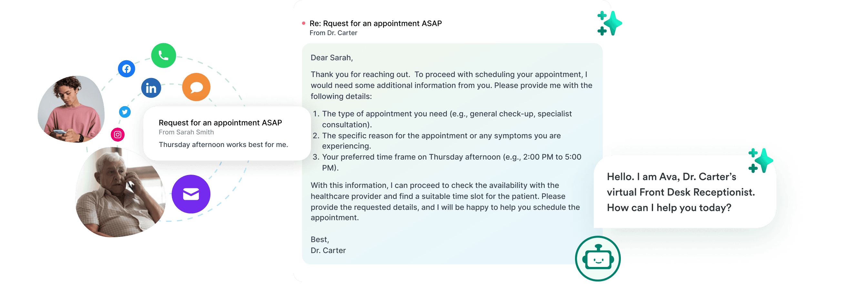868x285 pixels.
Task: Click the orange chat bubble icon
Action: click(x=196, y=87)
